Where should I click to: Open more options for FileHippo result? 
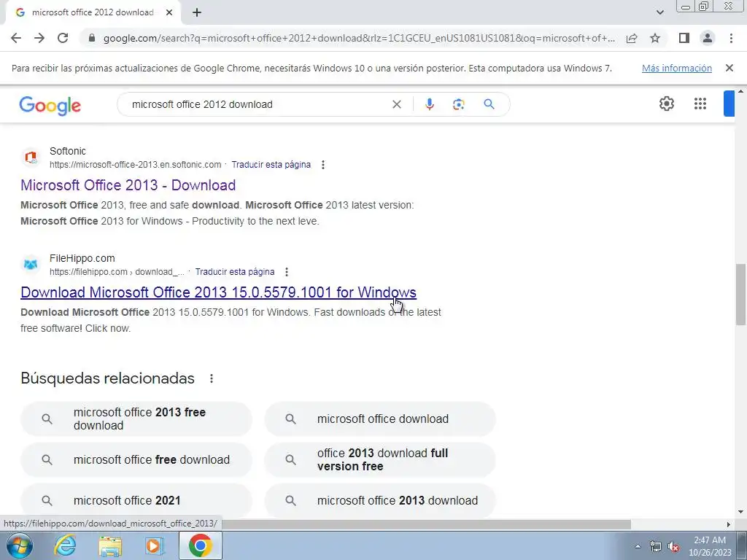pos(286,272)
